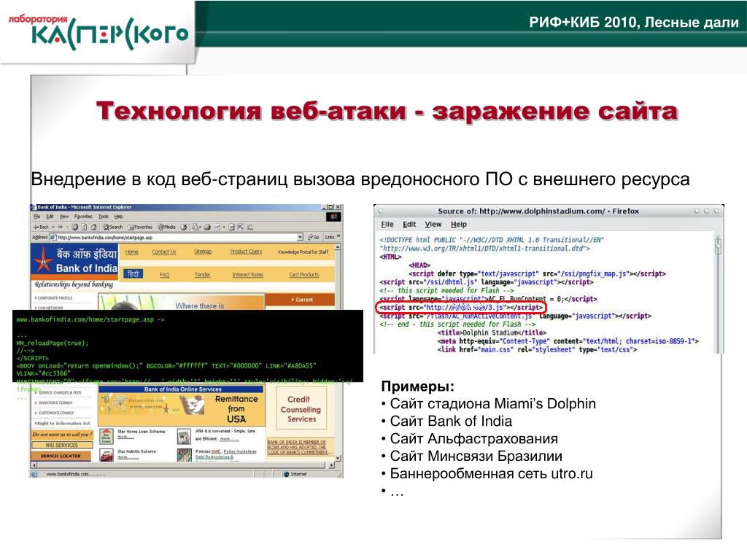Open the IE Favorites menu
This screenshot has height=560, width=747.
pos(83,216)
